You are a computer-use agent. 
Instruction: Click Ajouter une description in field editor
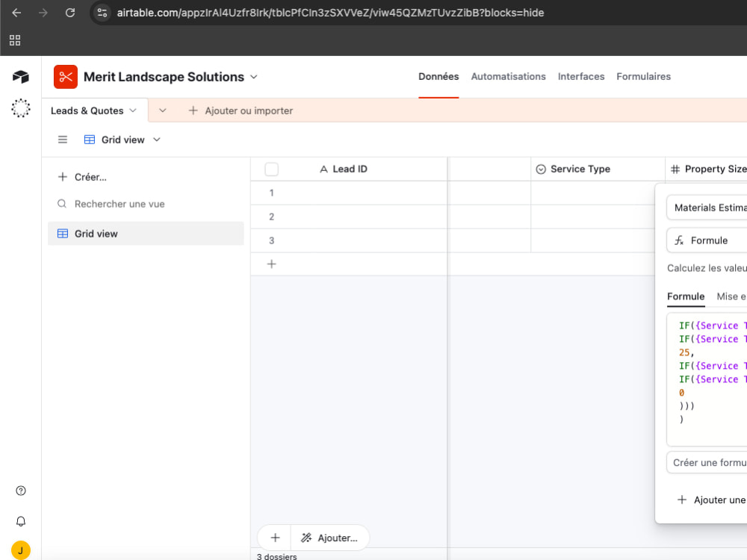[712, 500]
